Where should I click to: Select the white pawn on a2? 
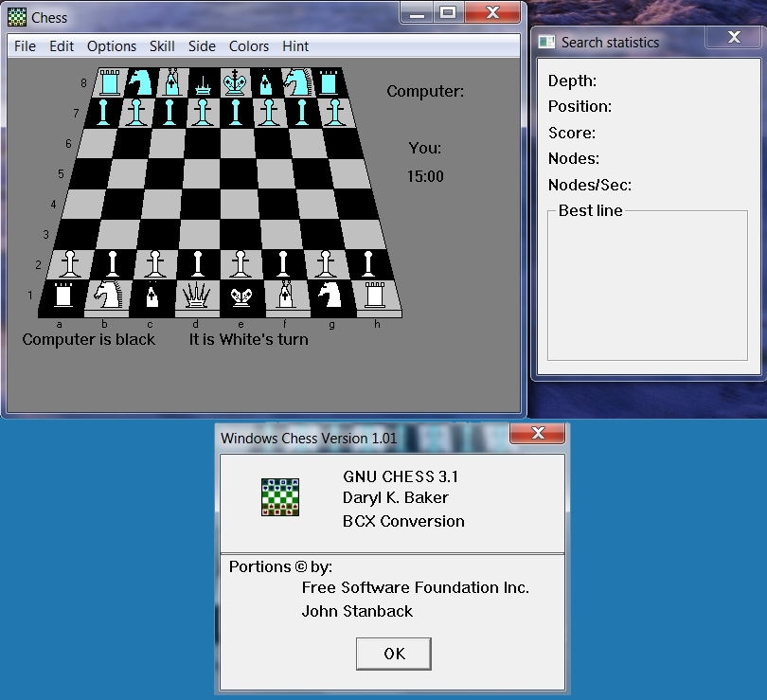[70, 264]
